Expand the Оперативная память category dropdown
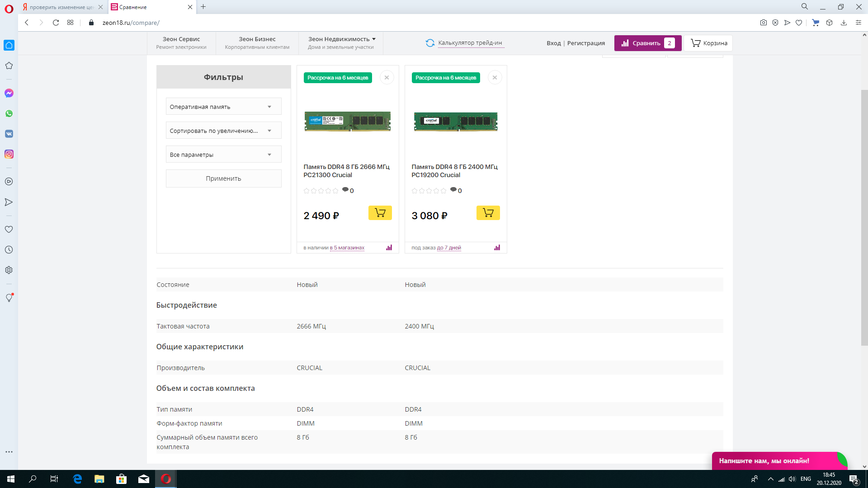 224,107
